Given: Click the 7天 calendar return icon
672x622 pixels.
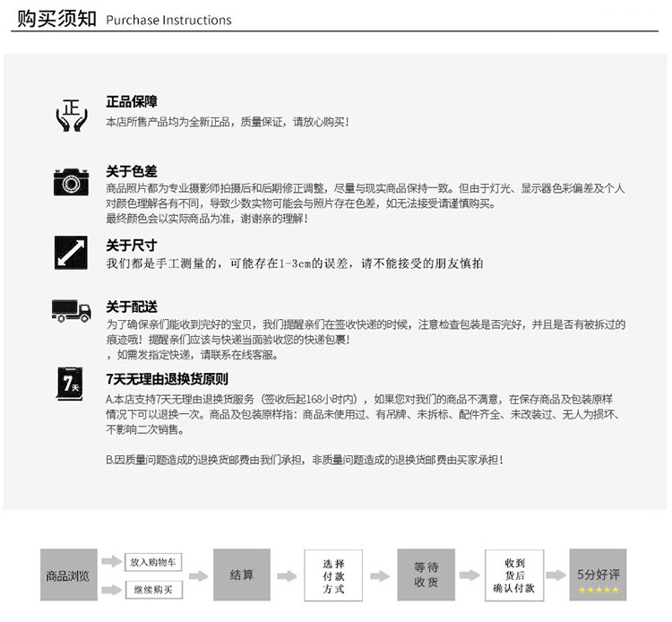Looking at the screenshot, I should point(70,384).
